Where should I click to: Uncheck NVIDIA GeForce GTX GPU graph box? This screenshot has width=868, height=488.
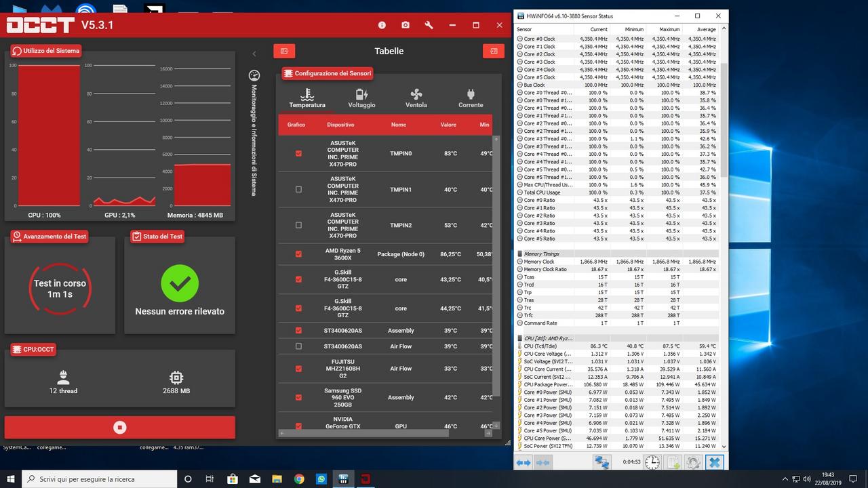(x=298, y=426)
